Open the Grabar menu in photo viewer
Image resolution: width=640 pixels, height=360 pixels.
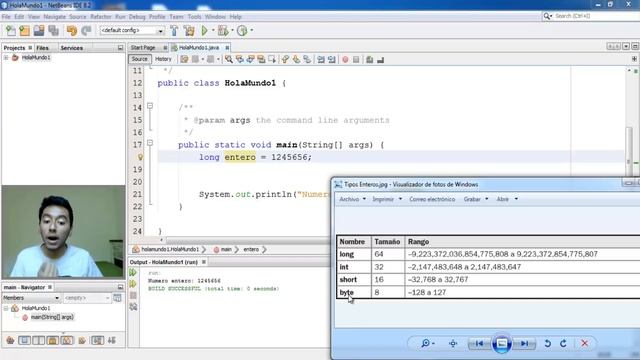tap(476, 199)
